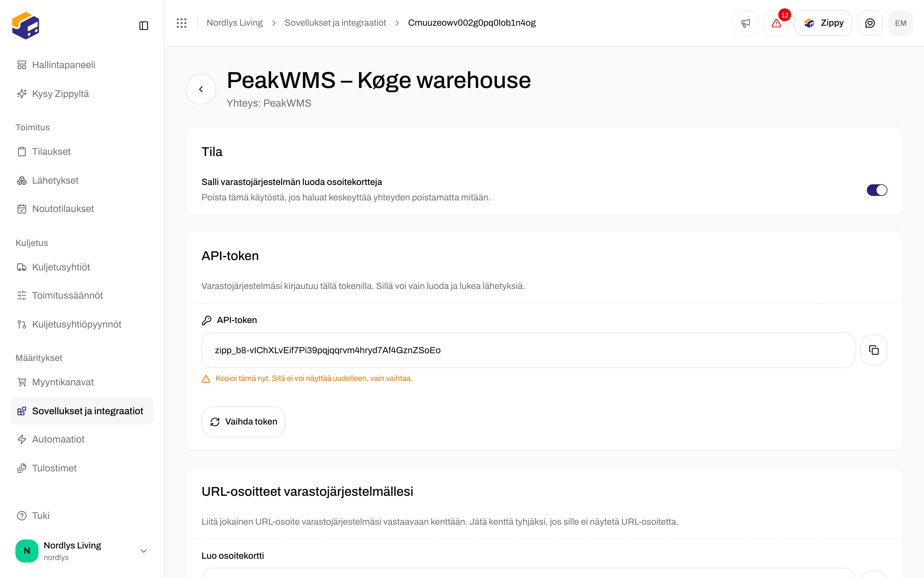Open Hallintapaneeli in sidebar

pos(82,65)
